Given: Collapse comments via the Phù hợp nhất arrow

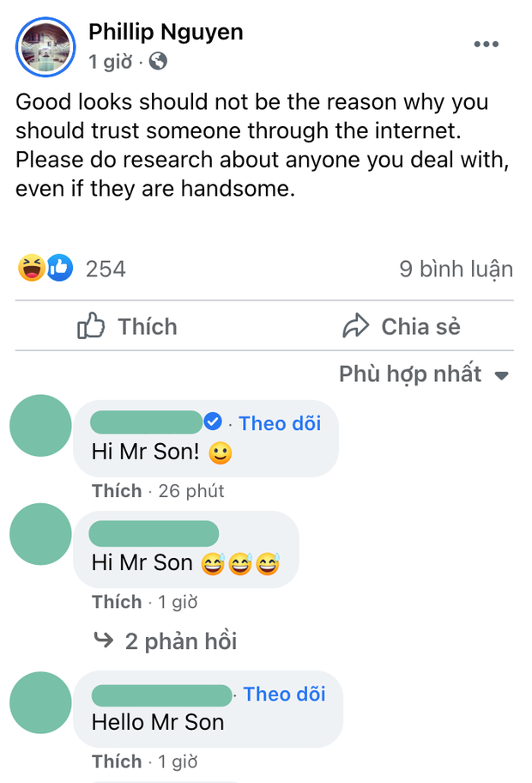Looking at the screenshot, I should coord(502,374).
